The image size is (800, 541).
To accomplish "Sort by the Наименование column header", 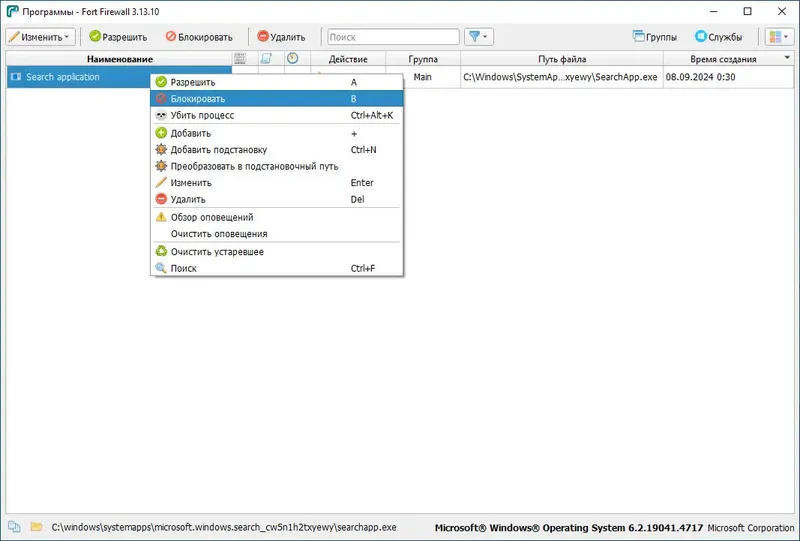I will click(x=119, y=59).
